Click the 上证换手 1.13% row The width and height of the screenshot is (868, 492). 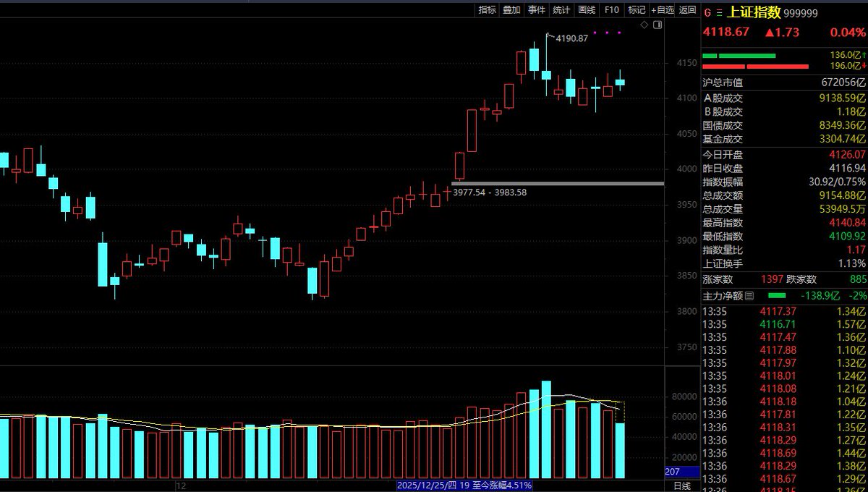[784, 264]
